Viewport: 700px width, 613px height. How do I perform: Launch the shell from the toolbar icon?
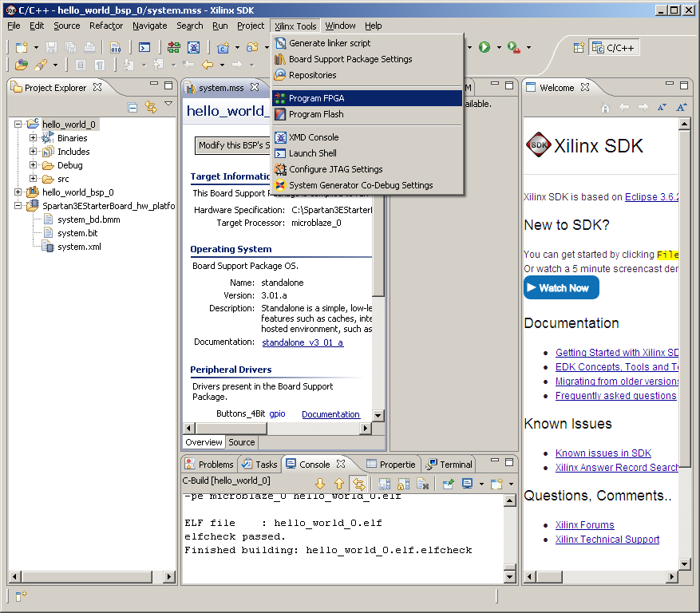[144, 47]
